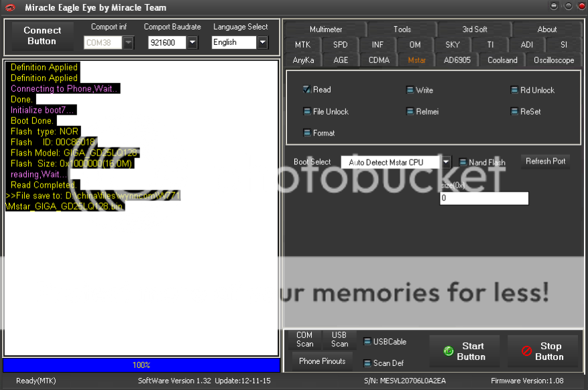Click the Connecting to Phone,Wait log line
Viewport: 588px width, 390px height.
point(64,89)
